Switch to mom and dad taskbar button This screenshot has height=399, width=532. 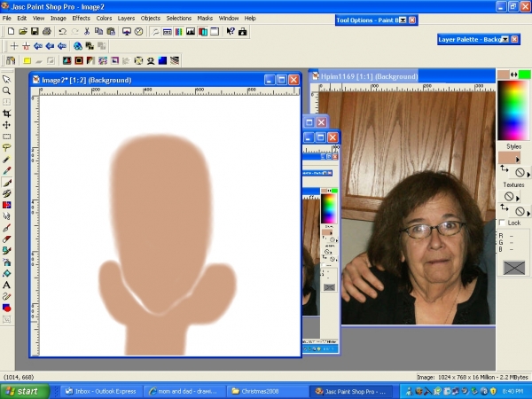(x=184, y=391)
